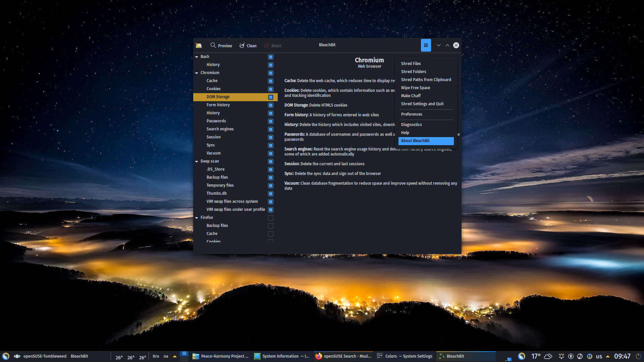Click the window menu icon beside openSUSE-Tumbleweed
The image size is (644, 362).
coord(17,356)
